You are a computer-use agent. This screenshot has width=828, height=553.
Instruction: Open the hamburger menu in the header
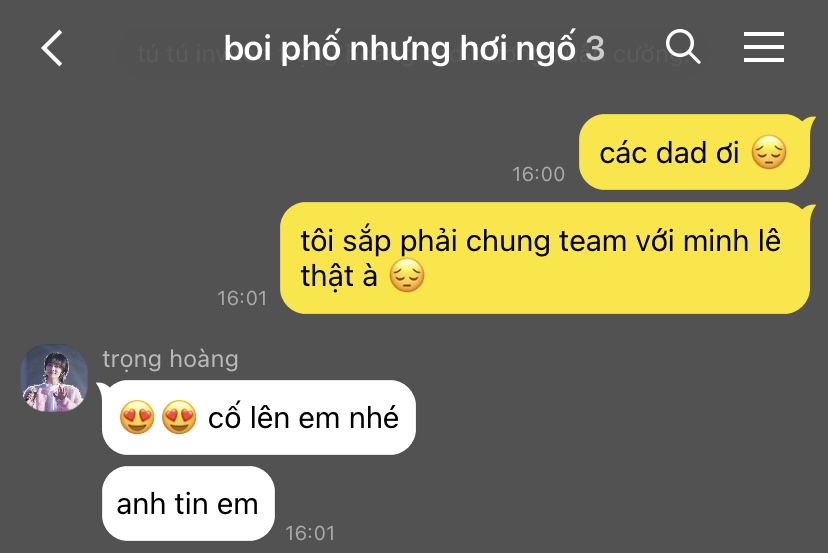click(764, 47)
